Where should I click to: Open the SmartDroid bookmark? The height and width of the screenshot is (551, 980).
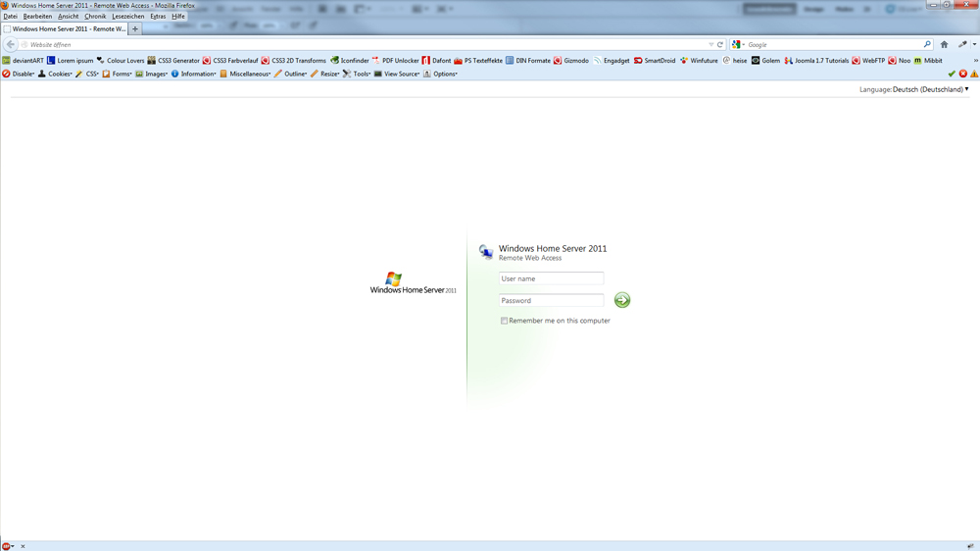click(655, 61)
